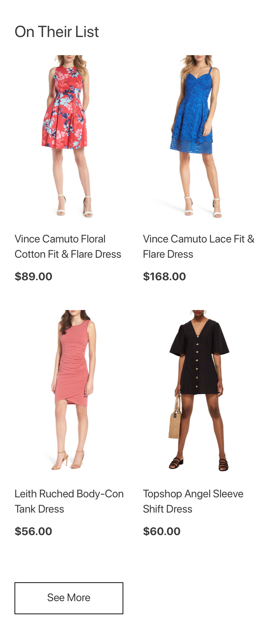Click the $60.00 price
The height and width of the screenshot is (644, 272).
pos(162,531)
